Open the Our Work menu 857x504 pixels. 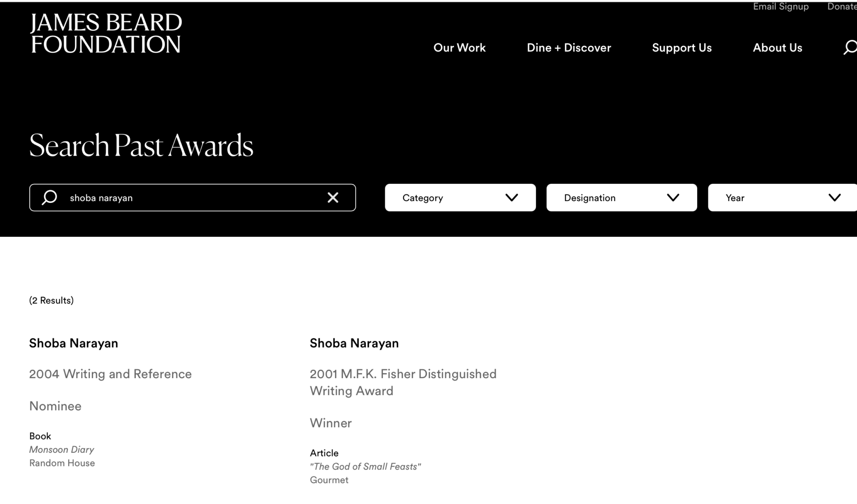pos(459,48)
